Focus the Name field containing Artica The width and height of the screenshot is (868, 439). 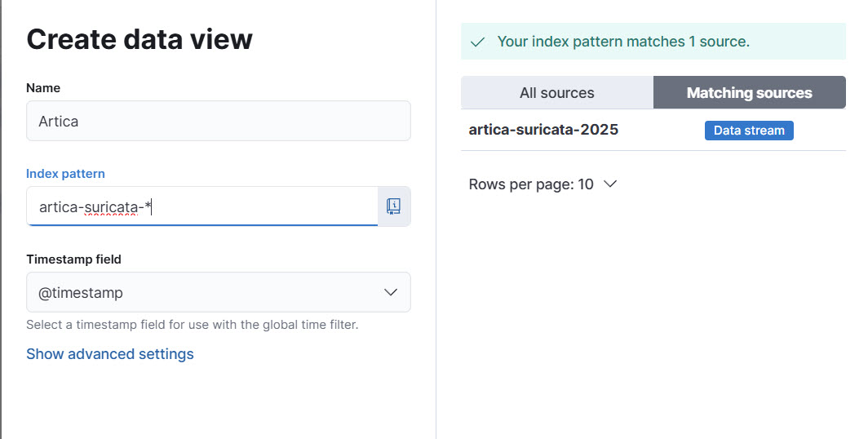pyautogui.click(x=218, y=121)
